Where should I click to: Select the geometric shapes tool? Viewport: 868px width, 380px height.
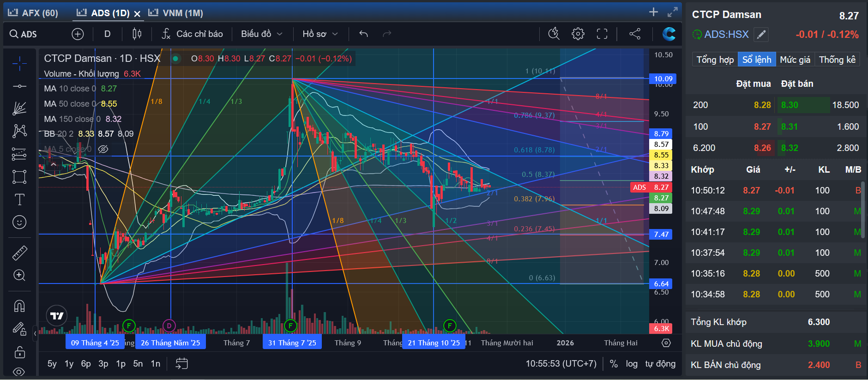[x=19, y=177]
